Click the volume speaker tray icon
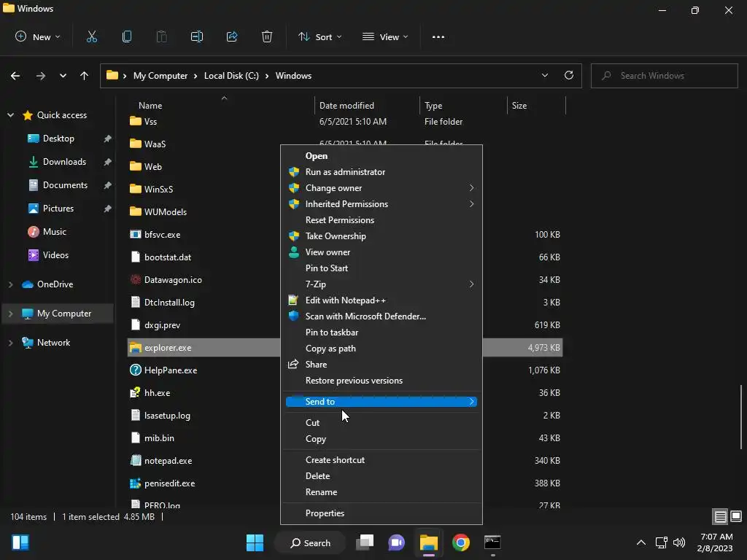747x560 pixels. coord(679,542)
